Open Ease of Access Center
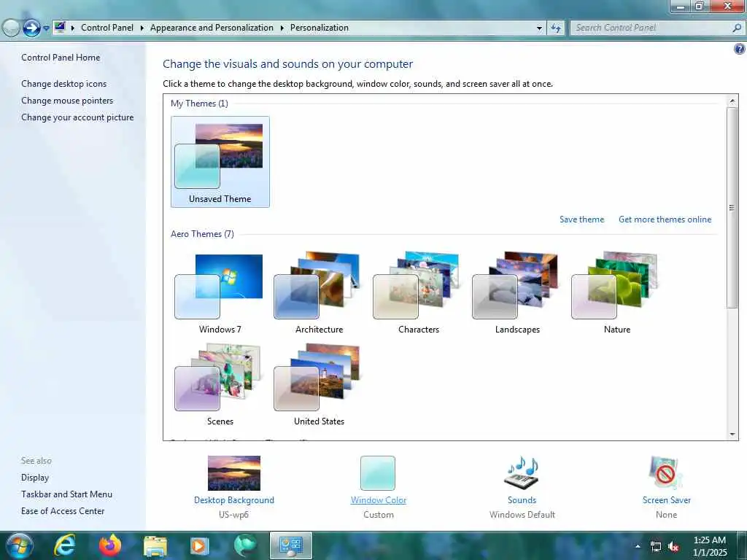The image size is (747, 560). [x=63, y=511]
